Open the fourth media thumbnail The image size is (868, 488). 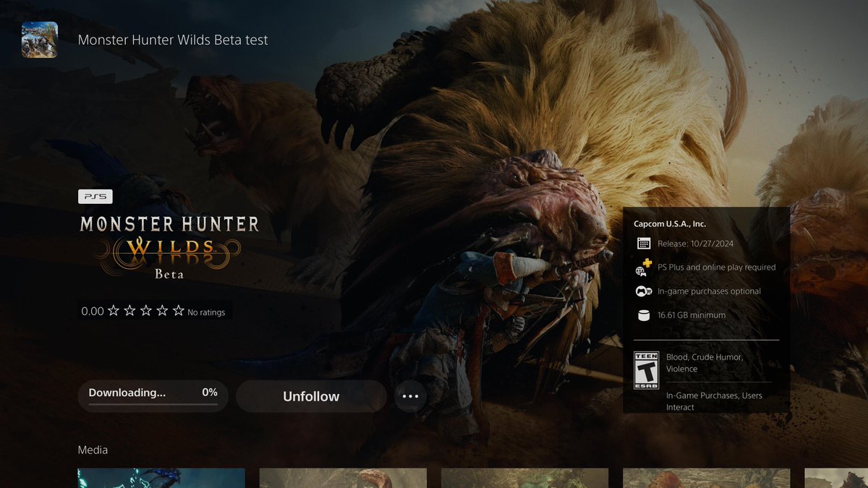point(706,478)
